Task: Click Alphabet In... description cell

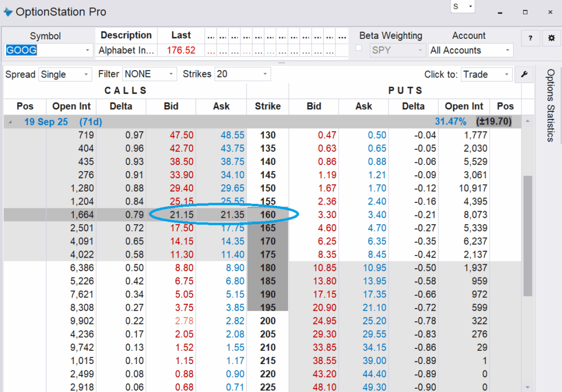Action: [x=126, y=50]
